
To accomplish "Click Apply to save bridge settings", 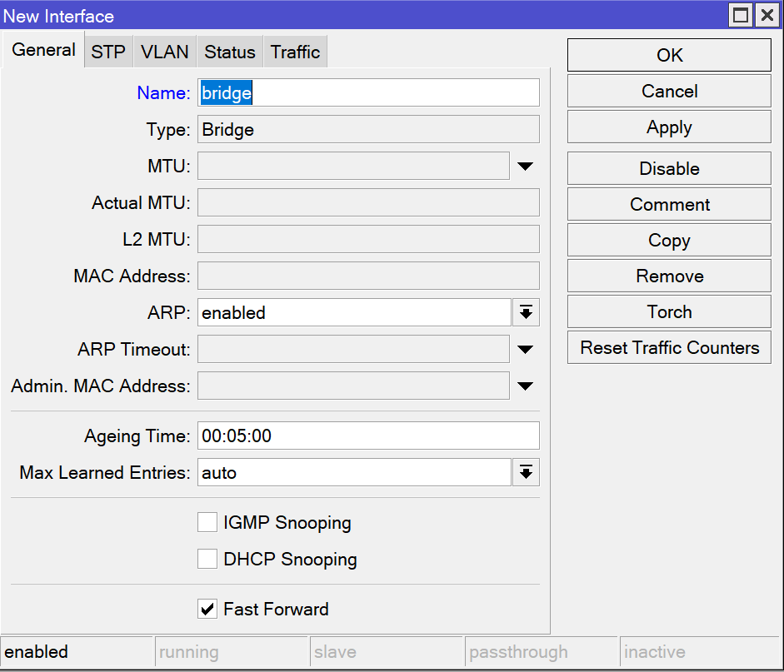I will (669, 127).
